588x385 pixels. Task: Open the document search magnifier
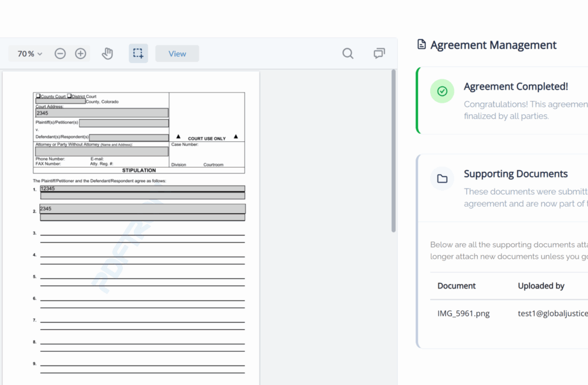click(347, 53)
